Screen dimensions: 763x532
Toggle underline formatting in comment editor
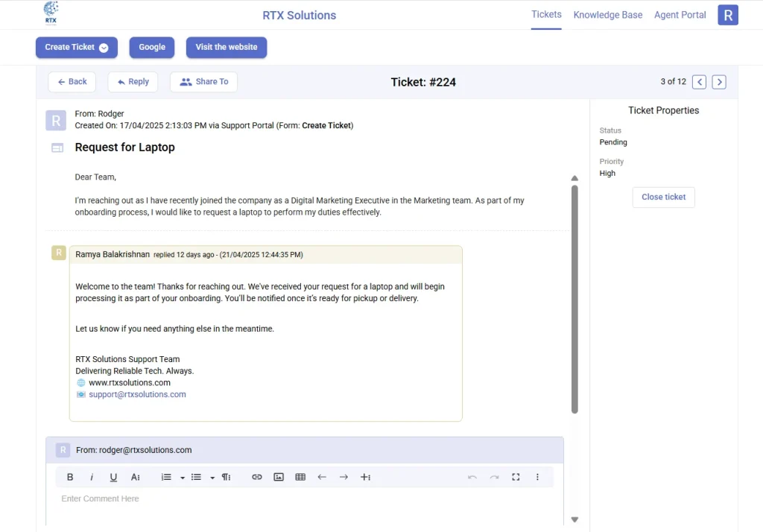point(113,477)
